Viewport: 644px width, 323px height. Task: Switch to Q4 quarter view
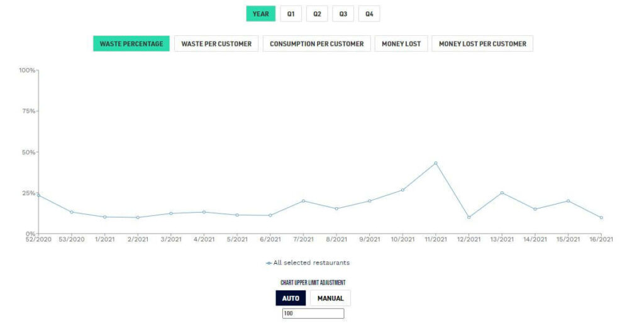[x=369, y=14]
